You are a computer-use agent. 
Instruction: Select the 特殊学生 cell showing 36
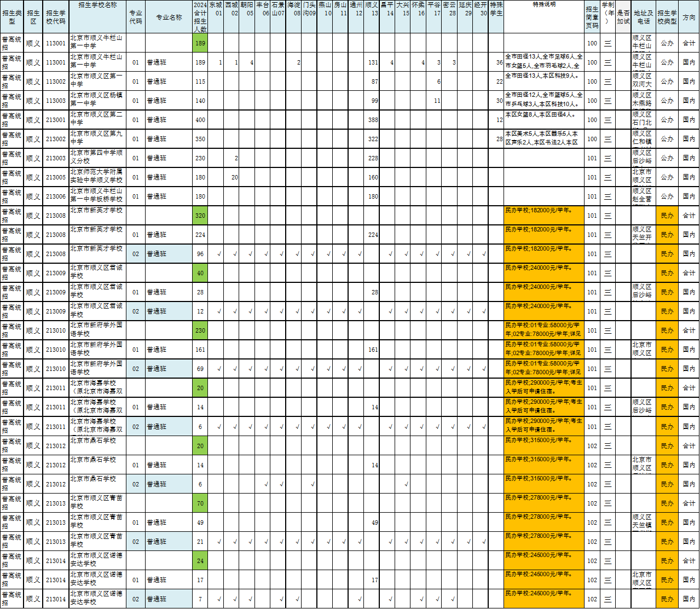496,62
